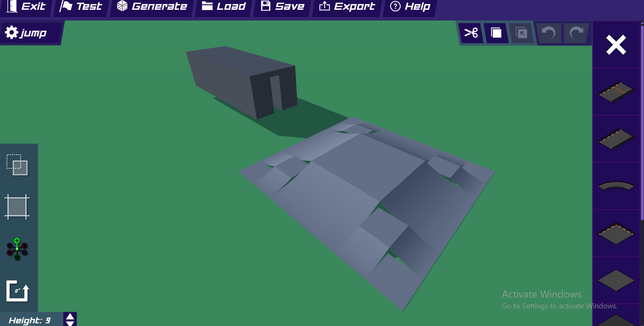Close the track pieces panel

tap(616, 45)
